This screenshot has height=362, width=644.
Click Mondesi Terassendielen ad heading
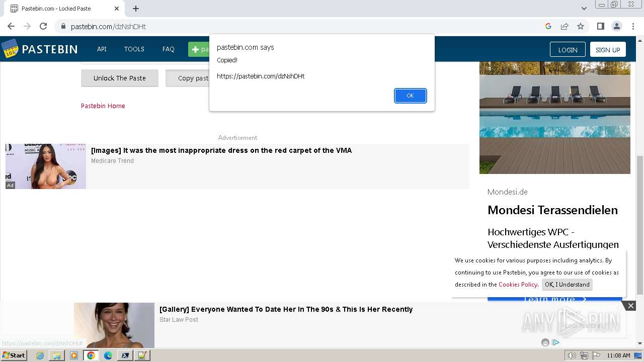552,210
